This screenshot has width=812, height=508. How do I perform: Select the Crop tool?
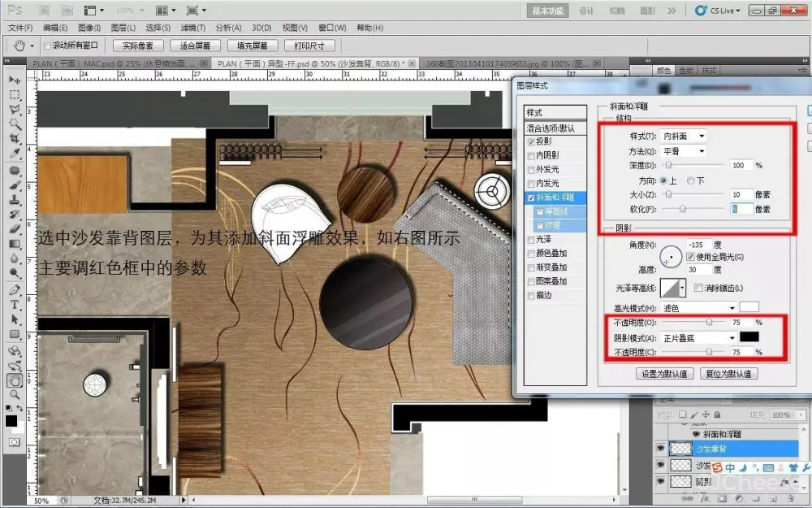[15, 139]
